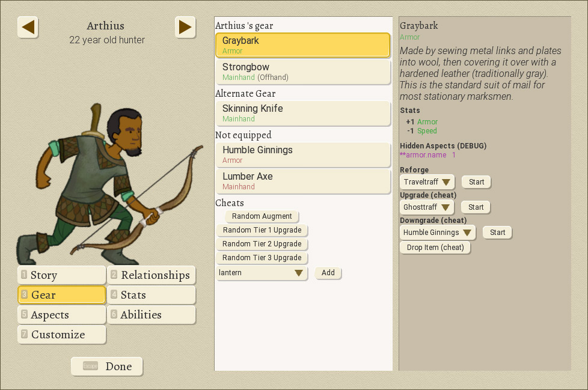Click the Drop Item (cheat) button

point(435,248)
